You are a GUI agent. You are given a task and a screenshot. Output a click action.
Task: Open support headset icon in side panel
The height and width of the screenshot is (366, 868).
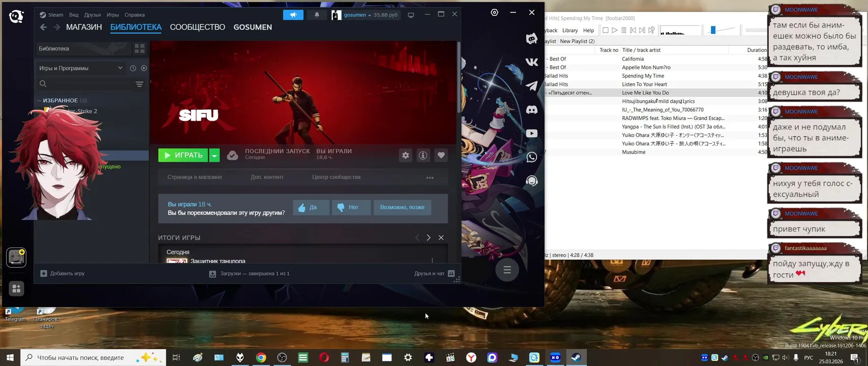tap(532, 181)
